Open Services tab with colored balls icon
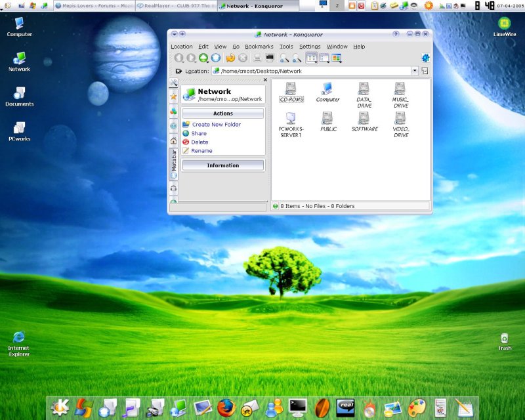The width and height of the screenshot is (525, 420). tap(173, 111)
